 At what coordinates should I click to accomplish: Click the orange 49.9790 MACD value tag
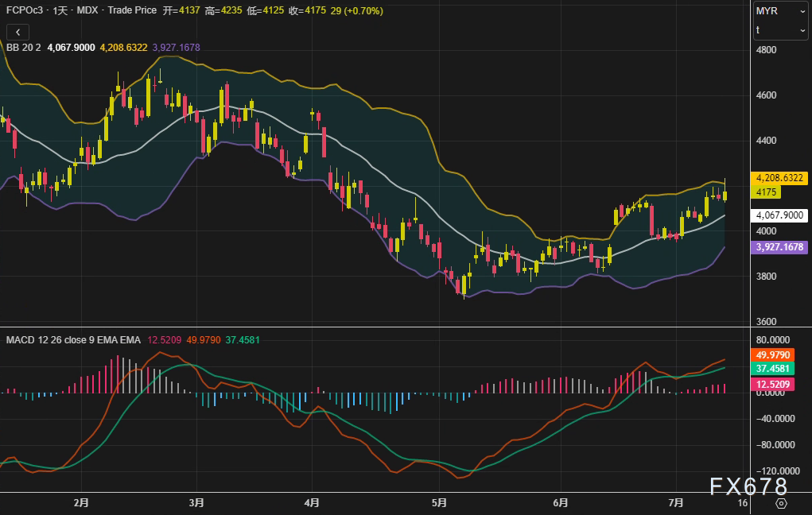point(772,355)
